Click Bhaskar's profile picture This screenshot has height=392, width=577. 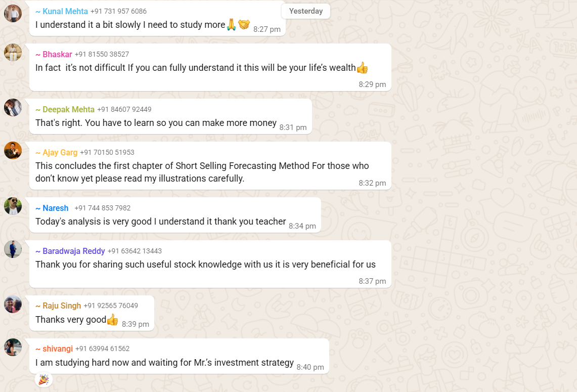pyautogui.click(x=13, y=53)
